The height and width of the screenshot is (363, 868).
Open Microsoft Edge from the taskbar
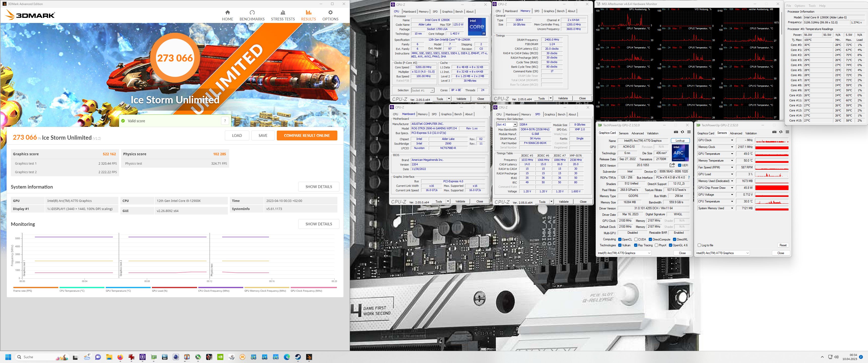[287, 357]
